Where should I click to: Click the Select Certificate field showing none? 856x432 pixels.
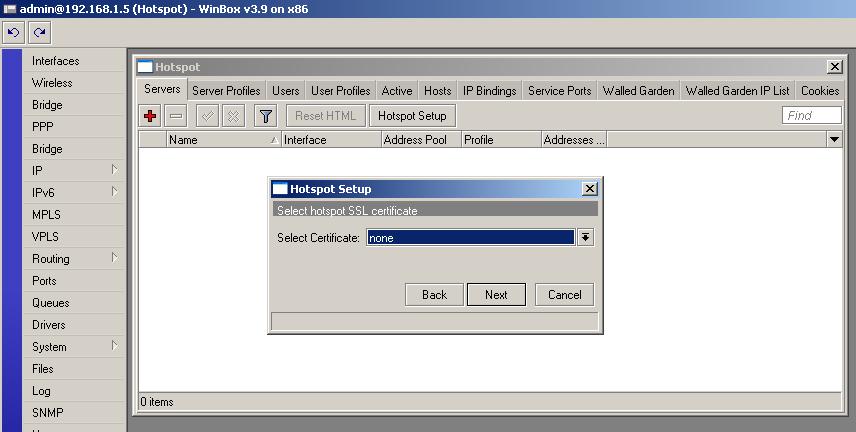[471, 237]
